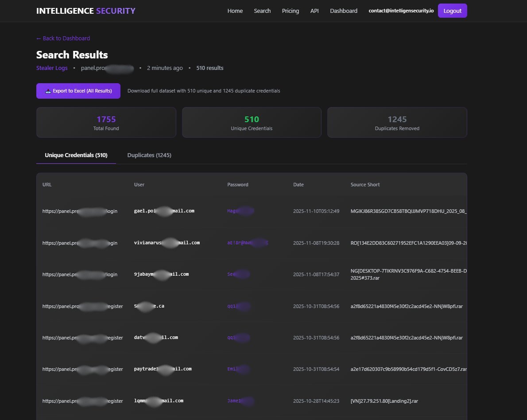Viewport: 527px width, 420px height.
Task: Click the URL column header
Action: (x=47, y=185)
